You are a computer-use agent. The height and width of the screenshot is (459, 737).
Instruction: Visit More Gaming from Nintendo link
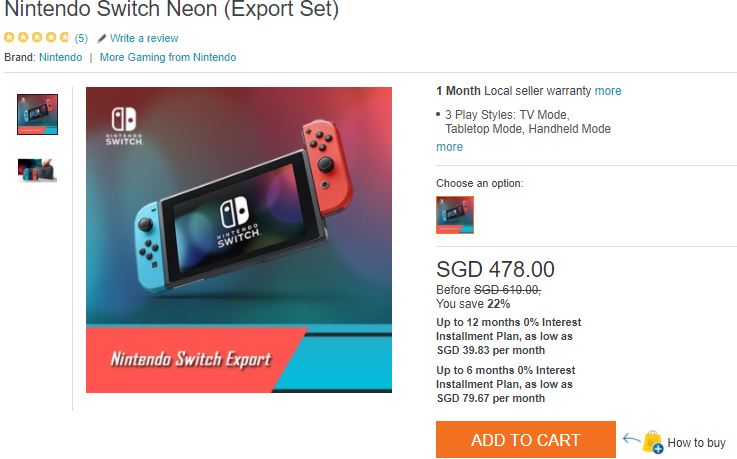click(x=168, y=57)
